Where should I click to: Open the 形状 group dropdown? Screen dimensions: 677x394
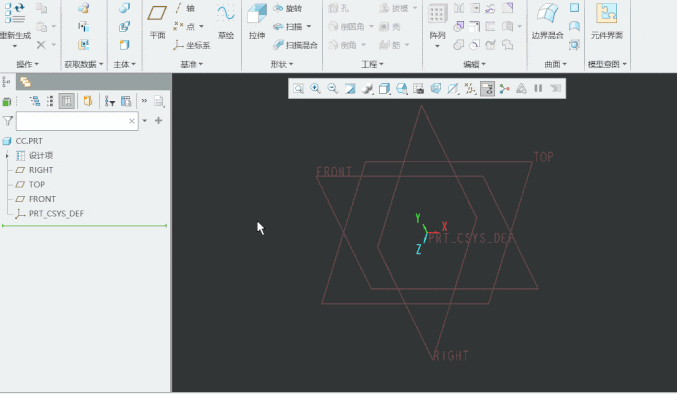(282, 64)
